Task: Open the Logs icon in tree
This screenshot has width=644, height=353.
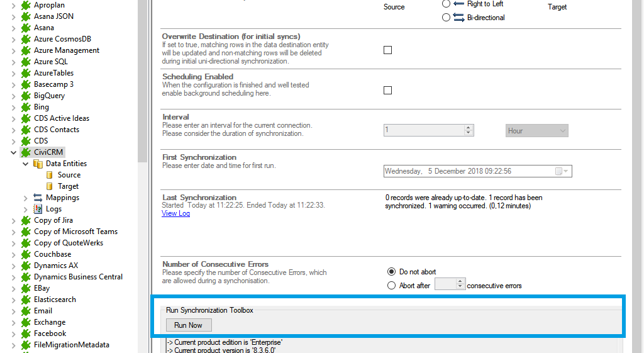Action: (x=38, y=209)
